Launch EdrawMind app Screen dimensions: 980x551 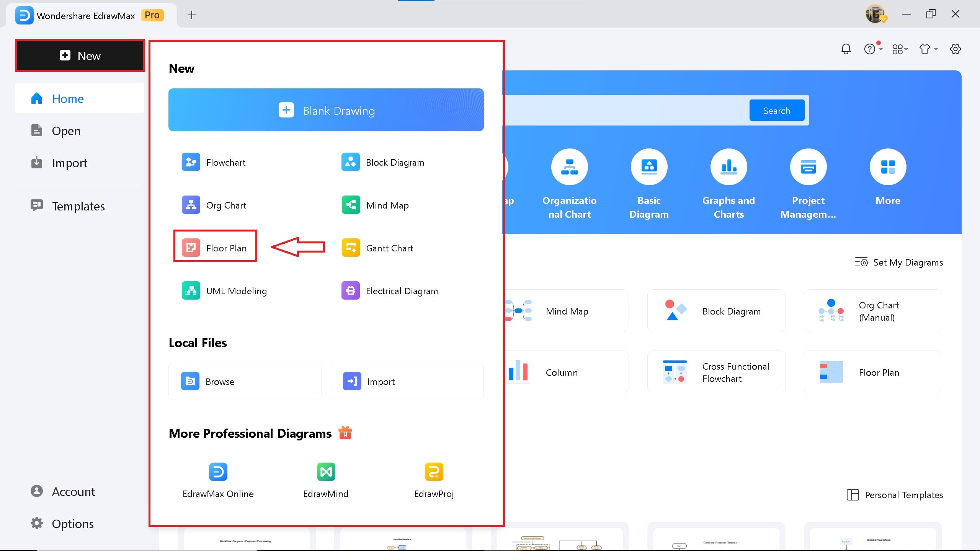point(326,481)
